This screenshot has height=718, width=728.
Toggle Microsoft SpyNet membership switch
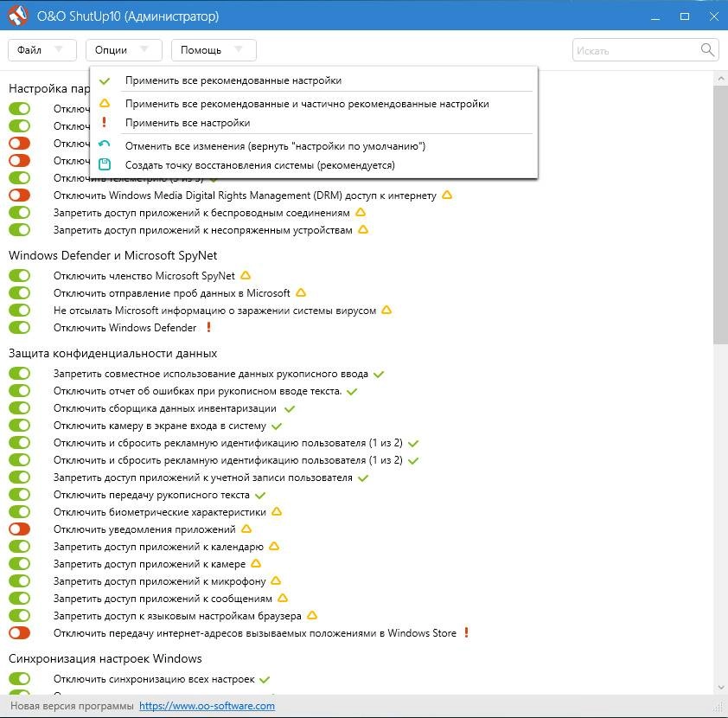[20, 275]
